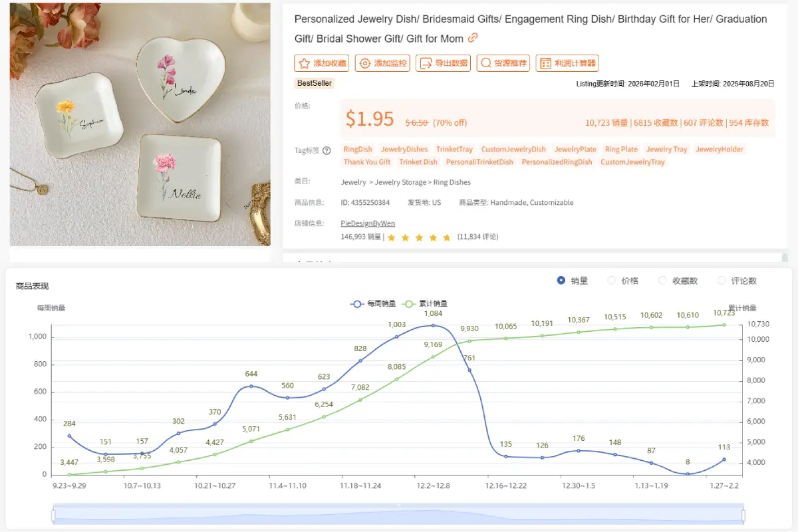The image size is (798, 532).
Task: Click the CustomJewelryDish tag
Action: click(x=513, y=149)
